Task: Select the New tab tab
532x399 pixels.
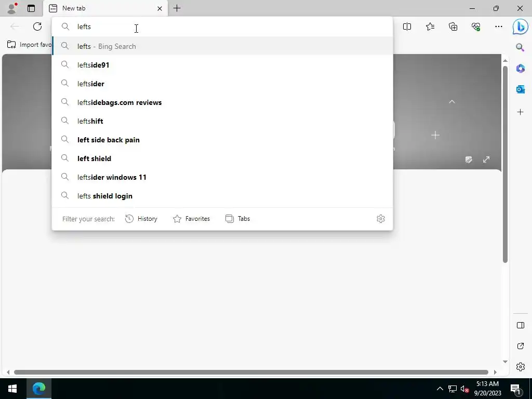Action: tap(105, 8)
